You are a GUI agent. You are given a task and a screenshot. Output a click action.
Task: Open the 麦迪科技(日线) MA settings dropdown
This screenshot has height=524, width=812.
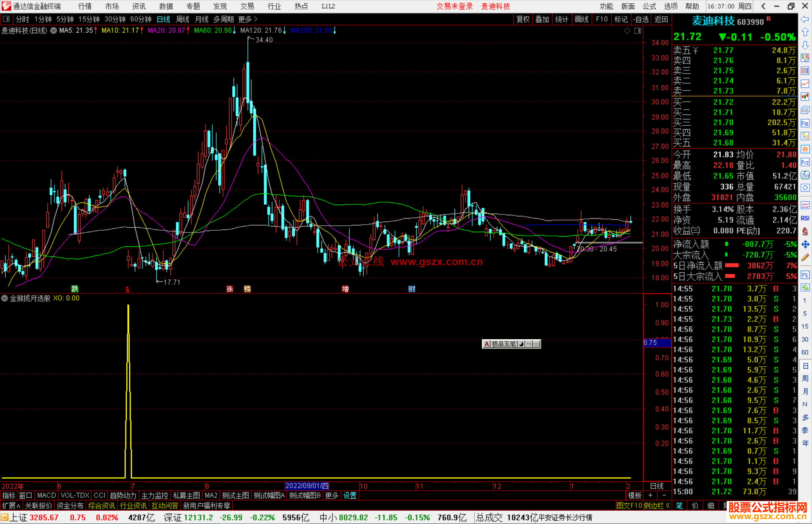pos(53,30)
